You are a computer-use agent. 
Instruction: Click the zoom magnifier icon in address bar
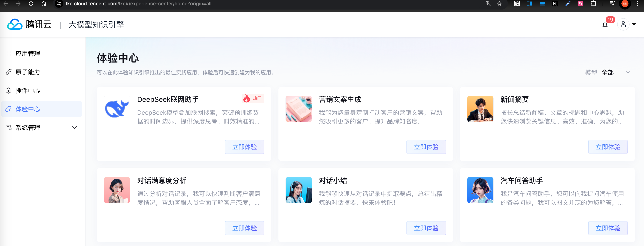(x=488, y=4)
